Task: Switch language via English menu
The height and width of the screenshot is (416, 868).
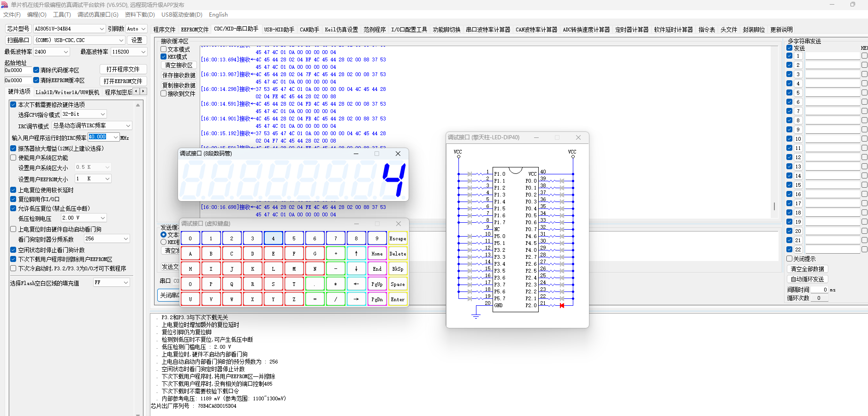Action: (218, 15)
